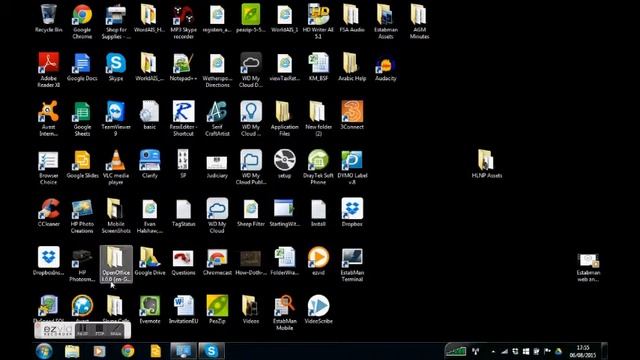Screen dimensions: 640x360
Task: Select the Mobile ScreenShots folder
Action: click(x=116, y=216)
